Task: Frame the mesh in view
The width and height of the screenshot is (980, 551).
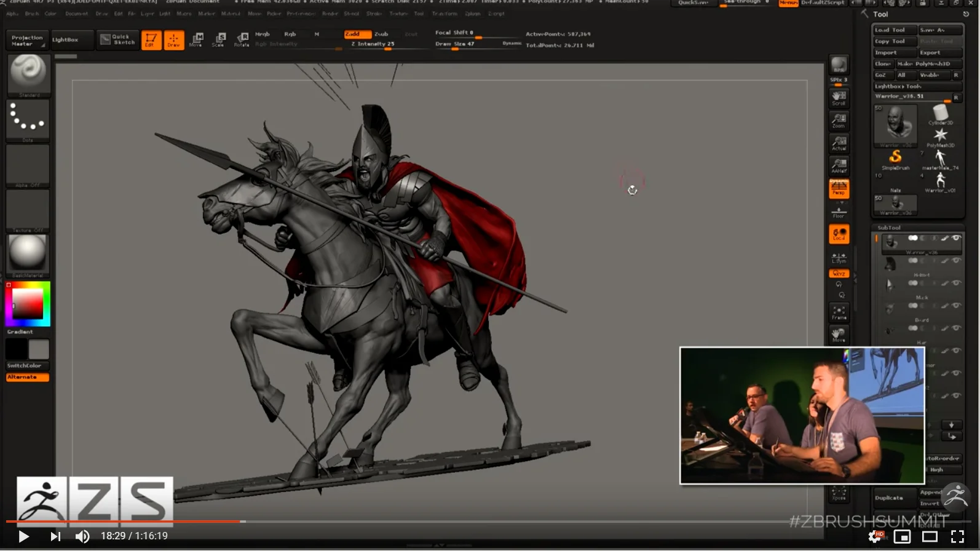Action: (x=839, y=312)
